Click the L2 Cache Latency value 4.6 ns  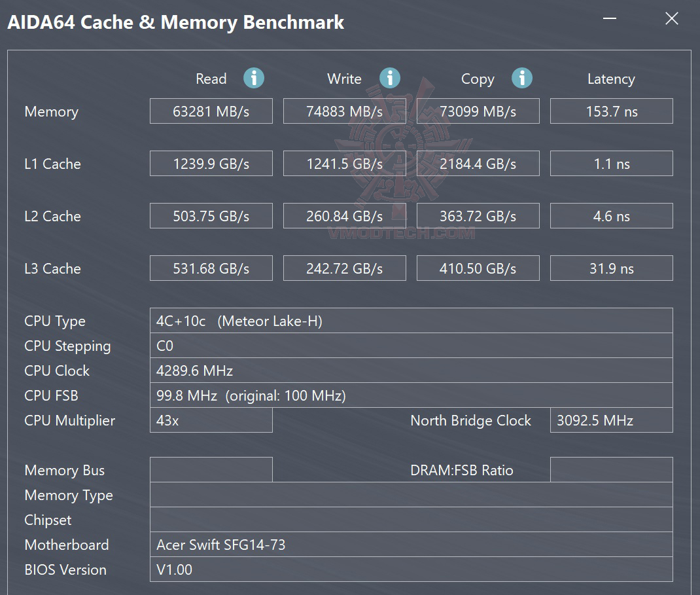pyautogui.click(x=611, y=216)
